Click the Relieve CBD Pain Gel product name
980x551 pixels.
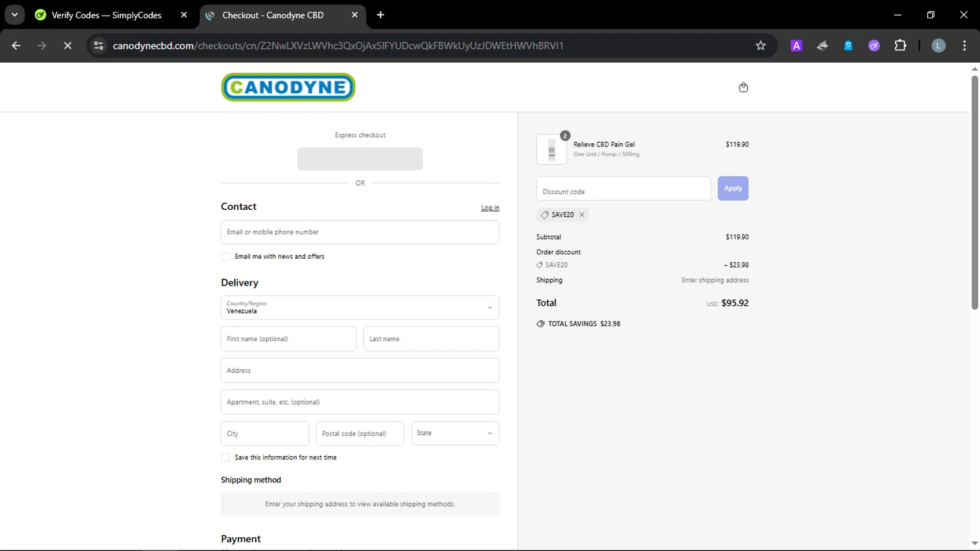[604, 144]
